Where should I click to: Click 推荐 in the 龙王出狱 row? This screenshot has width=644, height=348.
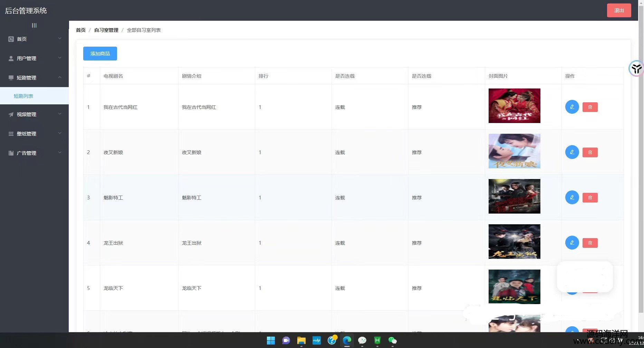(x=417, y=243)
